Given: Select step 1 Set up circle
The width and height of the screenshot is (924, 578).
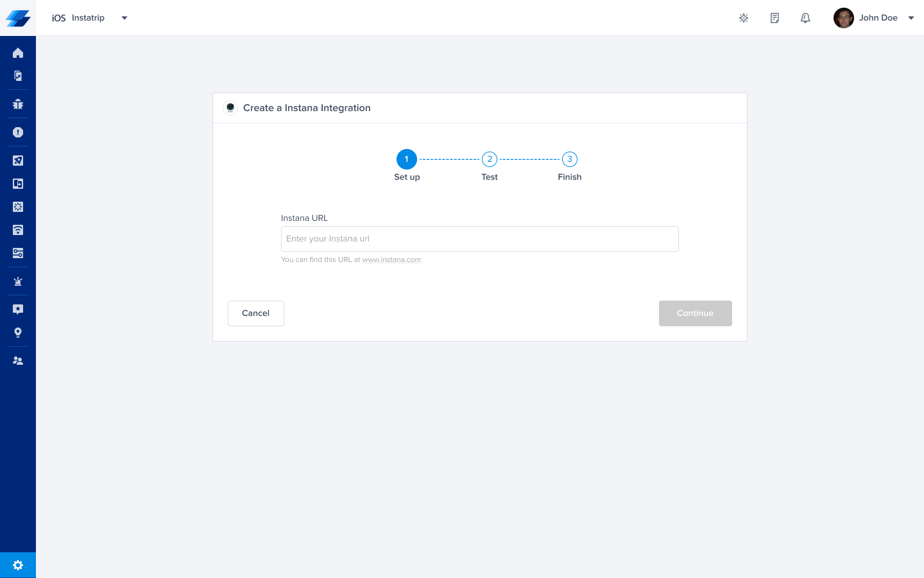Looking at the screenshot, I should tap(407, 159).
